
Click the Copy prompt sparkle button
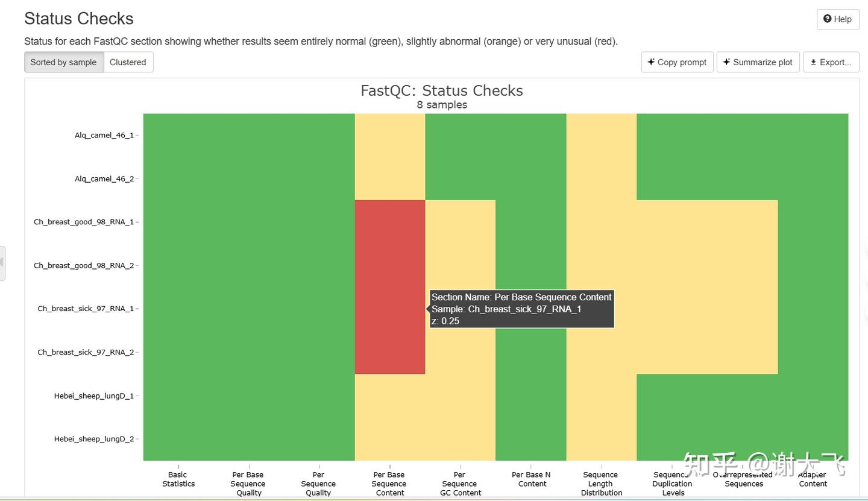[x=677, y=62]
